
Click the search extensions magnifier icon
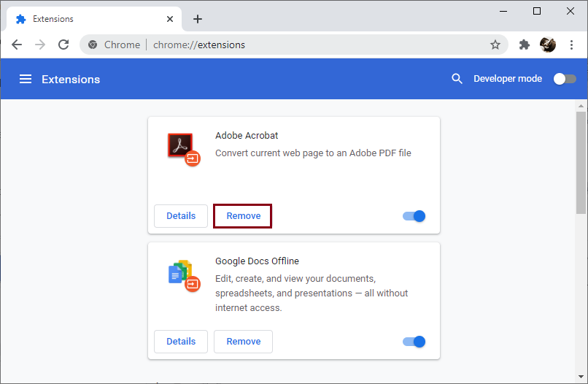457,79
